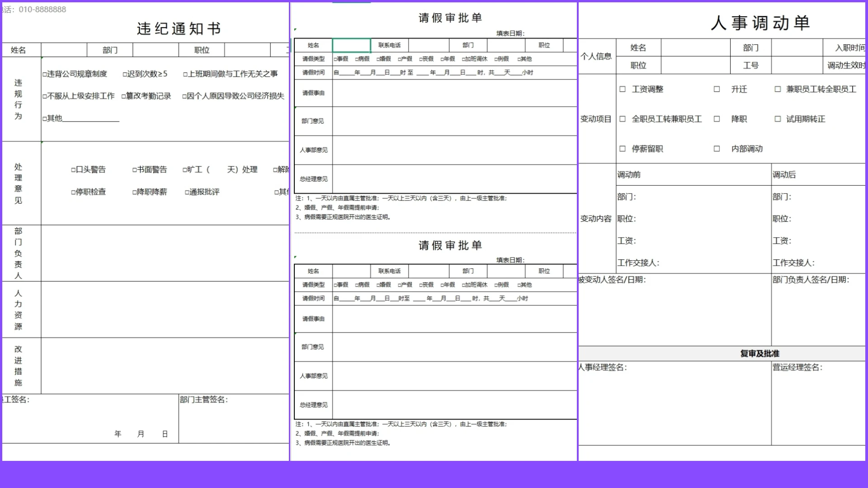This screenshot has width=868, height=488.
Task: Click the 违纪通知书 title
Action: tap(179, 28)
